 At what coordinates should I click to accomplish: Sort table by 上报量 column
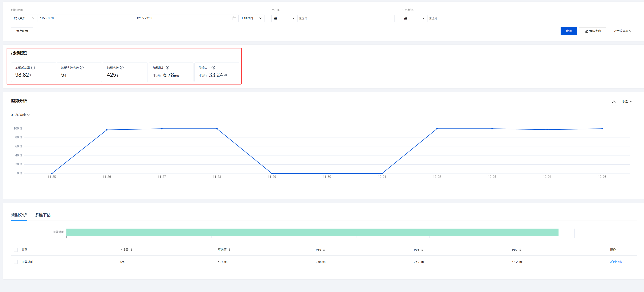131,250
